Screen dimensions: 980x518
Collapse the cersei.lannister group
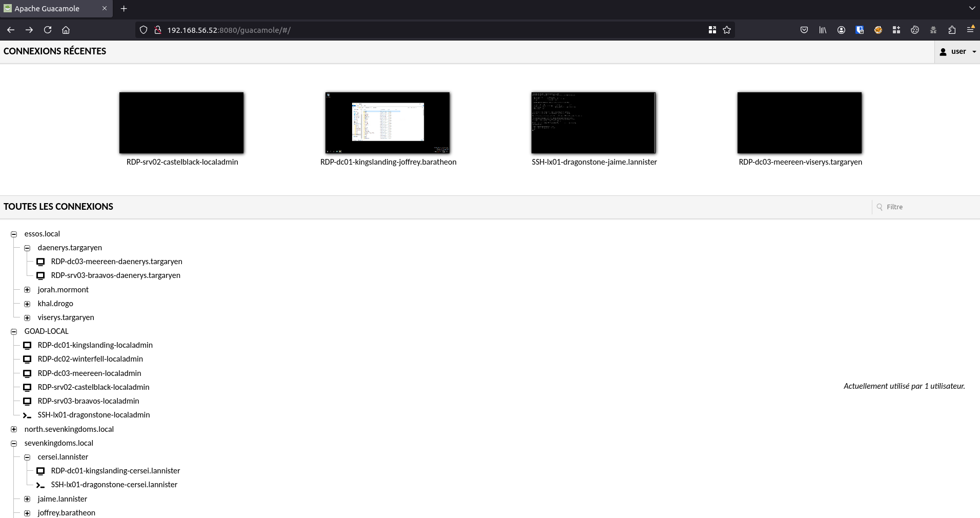(27, 457)
